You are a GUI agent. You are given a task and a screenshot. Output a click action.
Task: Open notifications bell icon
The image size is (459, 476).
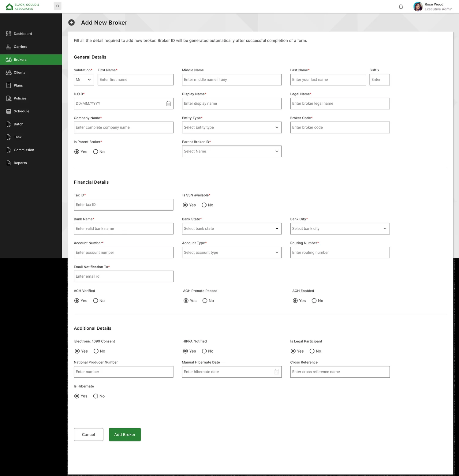click(x=401, y=7)
